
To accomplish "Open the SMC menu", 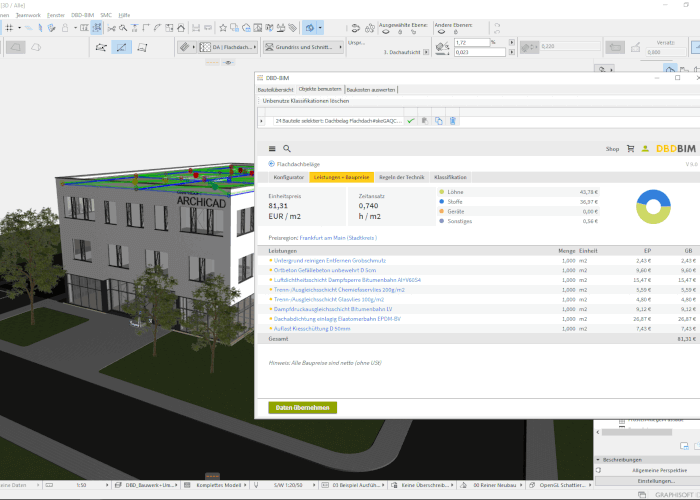I will tap(106, 15).
